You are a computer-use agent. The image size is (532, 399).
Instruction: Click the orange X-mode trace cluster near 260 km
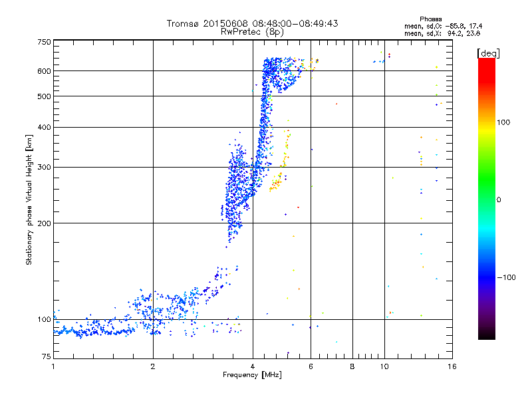(x=275, y=184)
